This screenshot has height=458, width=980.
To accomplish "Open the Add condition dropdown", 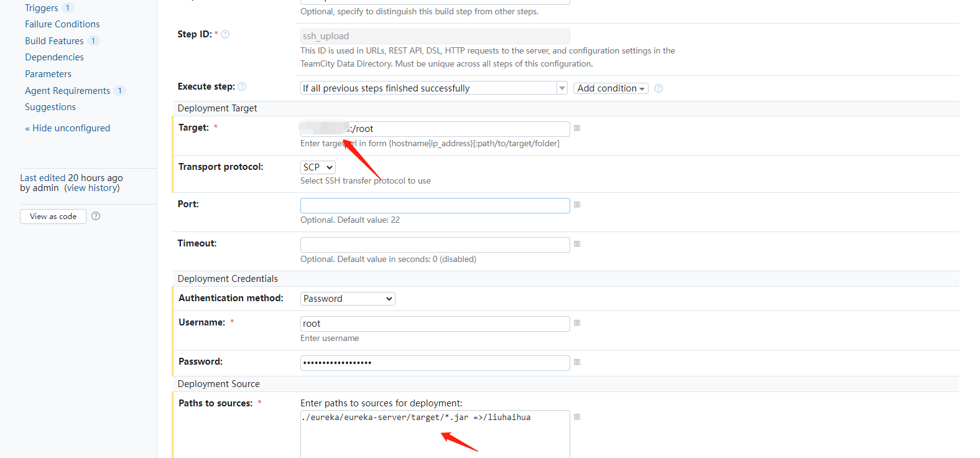I will (611, 88).
